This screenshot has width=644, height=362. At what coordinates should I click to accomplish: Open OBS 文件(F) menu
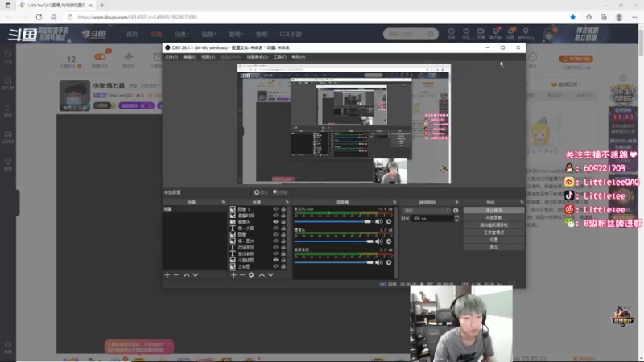[171, 56]
